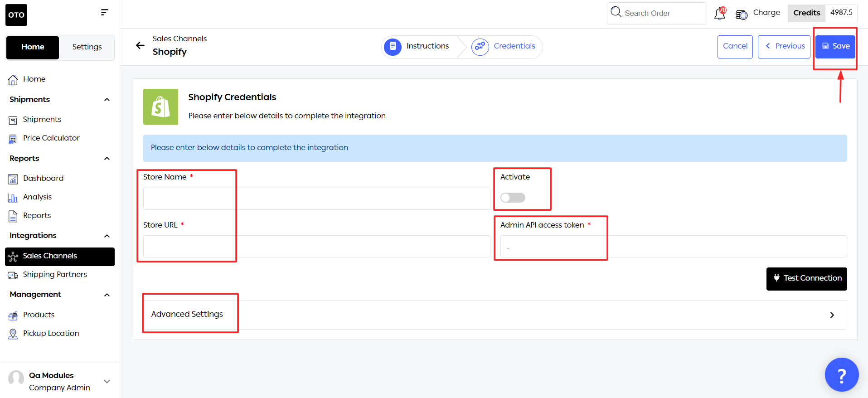
Task: Open Home in the sidebar
Action: (34, 79)
